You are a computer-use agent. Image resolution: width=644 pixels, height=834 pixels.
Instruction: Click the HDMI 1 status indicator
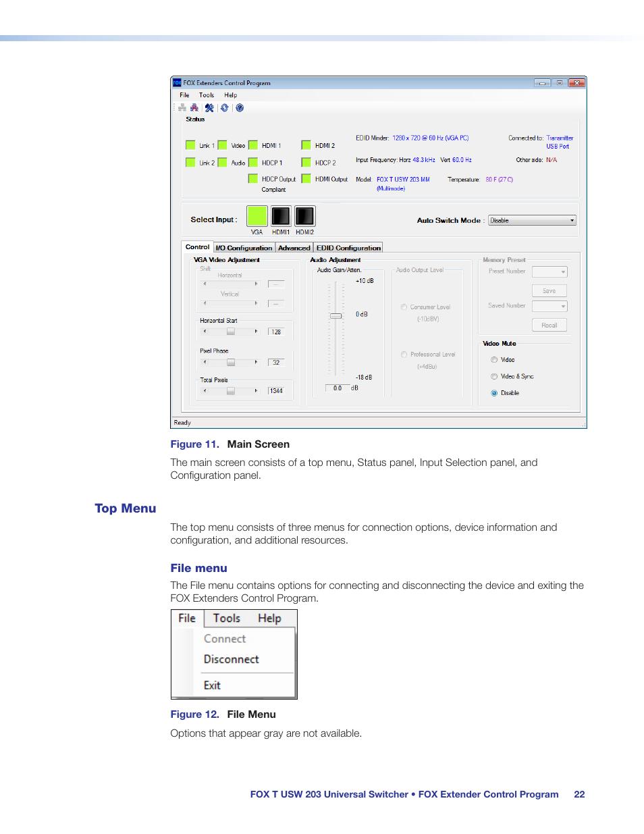(x=253, y=145)
